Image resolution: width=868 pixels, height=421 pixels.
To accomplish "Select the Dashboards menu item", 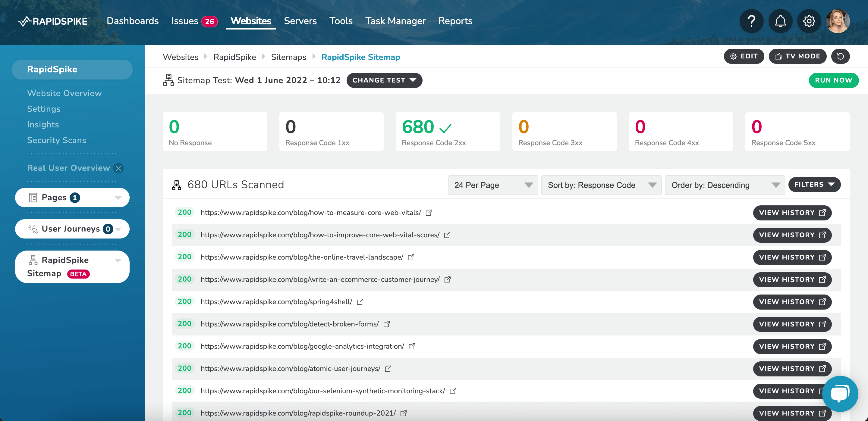I will (132, 21).
